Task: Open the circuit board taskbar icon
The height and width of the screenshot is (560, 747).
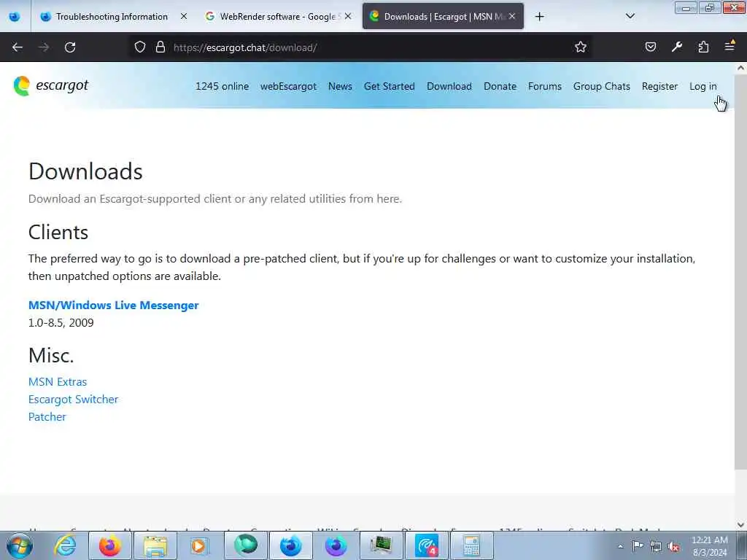Action: tap(381, 545)
